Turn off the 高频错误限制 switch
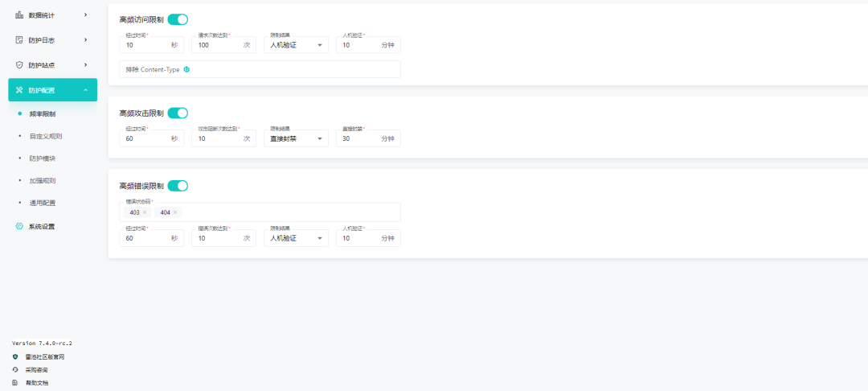This screenshot has width=868, height=391. click(178, 186)
